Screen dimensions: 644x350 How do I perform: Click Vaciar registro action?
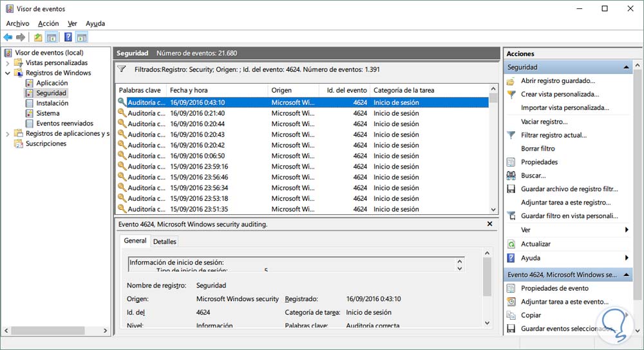pyautogui.click(x=544, y=122)
